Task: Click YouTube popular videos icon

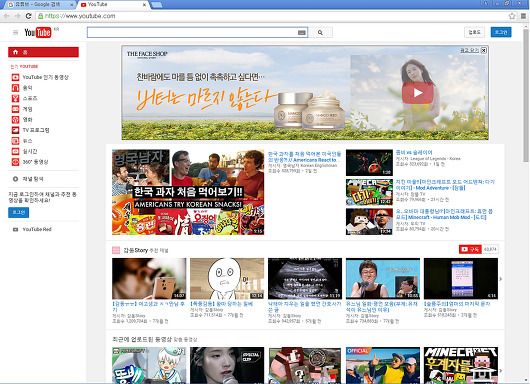Action: pos(16,77)
